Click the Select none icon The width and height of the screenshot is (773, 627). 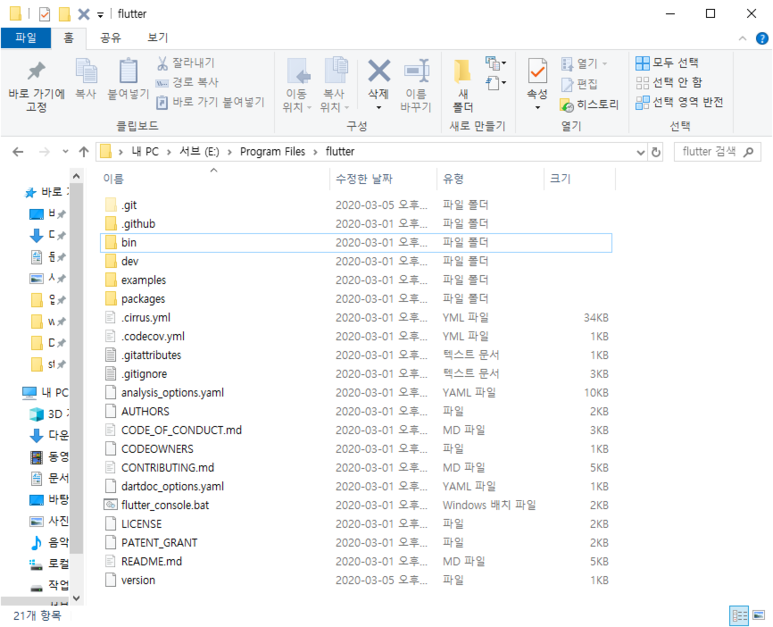click(x=642, y=83)
